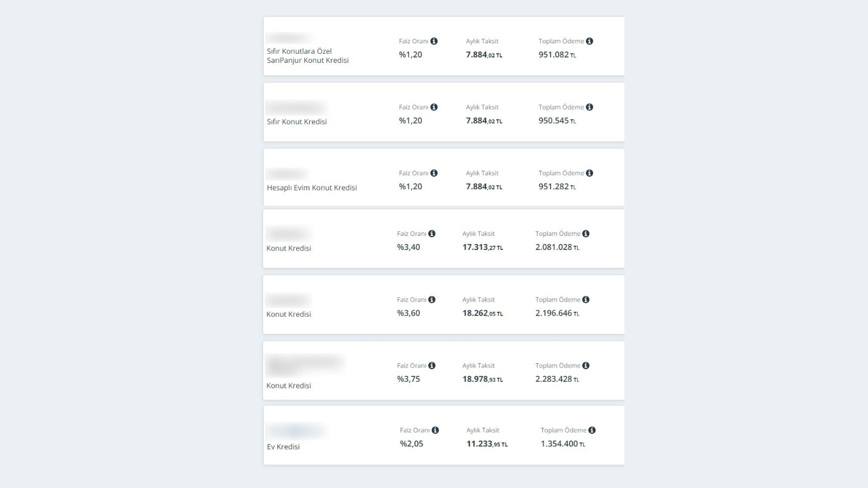
Task: Open the Hesaplı Evim Konut Kredisi offer
Action: pyautogui.click(x=312, y=188)
